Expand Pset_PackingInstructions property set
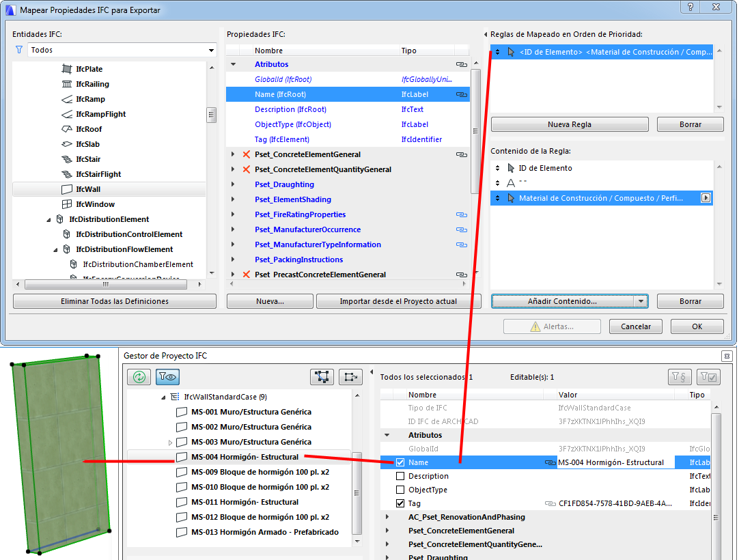 click(x=233, y=260)
